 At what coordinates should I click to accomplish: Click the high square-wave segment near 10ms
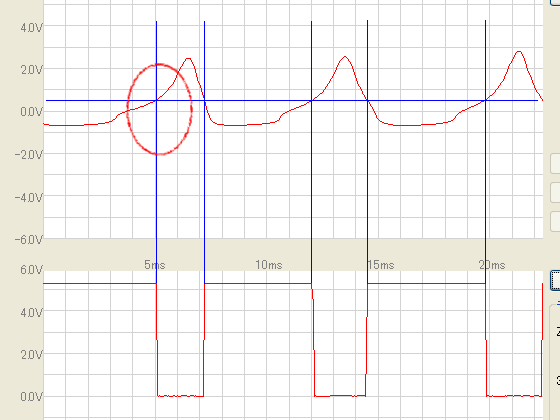coord(258,284)
